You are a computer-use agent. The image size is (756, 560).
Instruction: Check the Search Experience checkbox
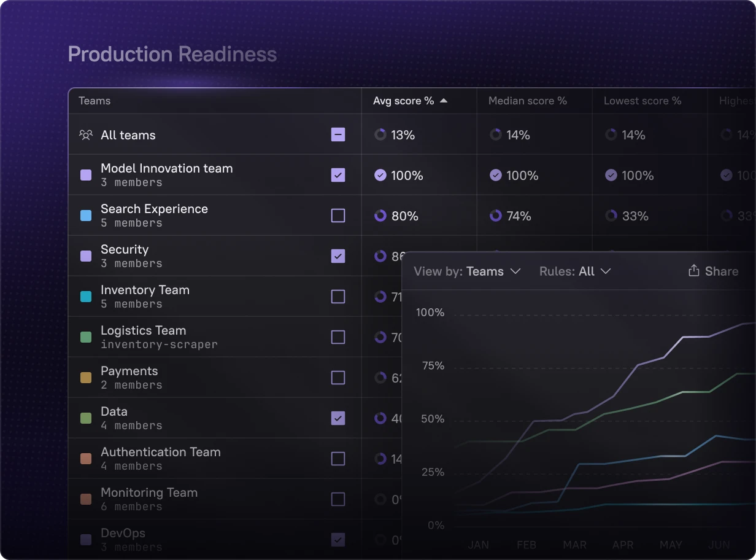tap(338, 216)
